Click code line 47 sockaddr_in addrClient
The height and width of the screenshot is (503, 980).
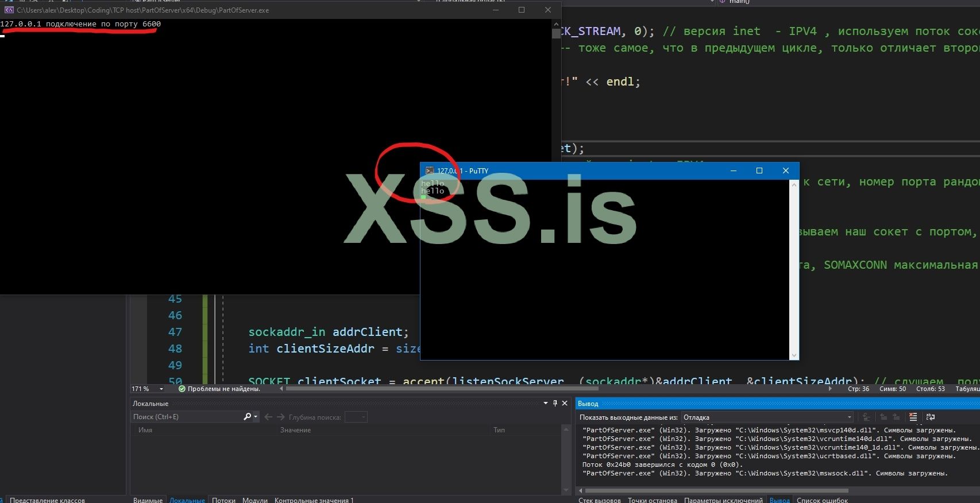click(x=329, y=332)
